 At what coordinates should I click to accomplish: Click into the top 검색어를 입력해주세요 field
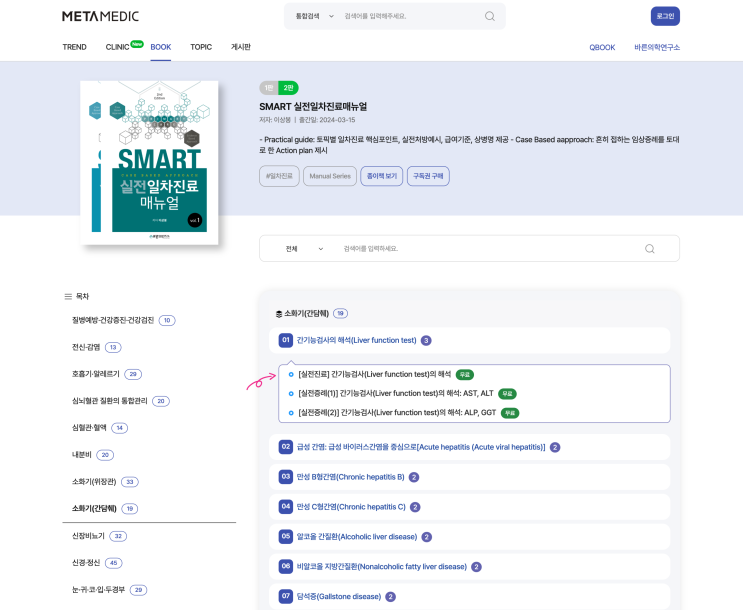(x=410, y=16)
